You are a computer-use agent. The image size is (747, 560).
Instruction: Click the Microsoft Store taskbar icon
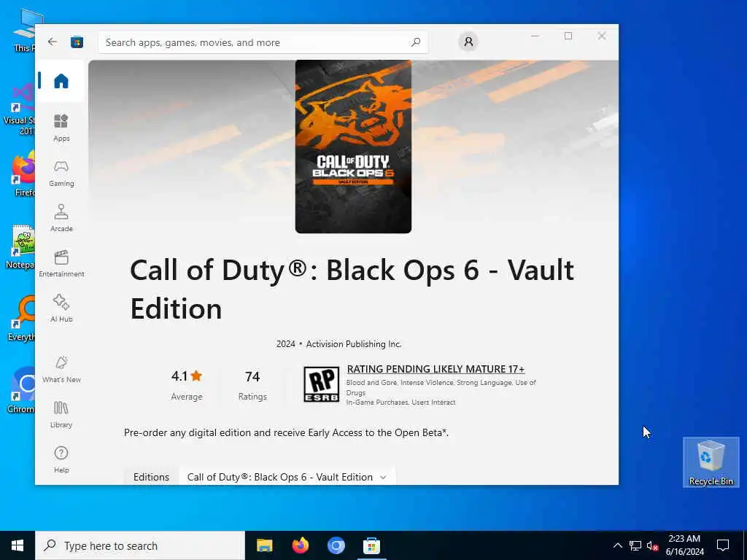(371, 545)
